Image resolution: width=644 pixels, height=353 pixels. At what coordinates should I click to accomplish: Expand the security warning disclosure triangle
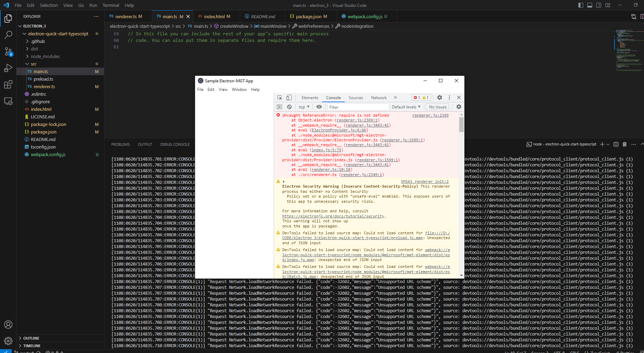(284, 181)
